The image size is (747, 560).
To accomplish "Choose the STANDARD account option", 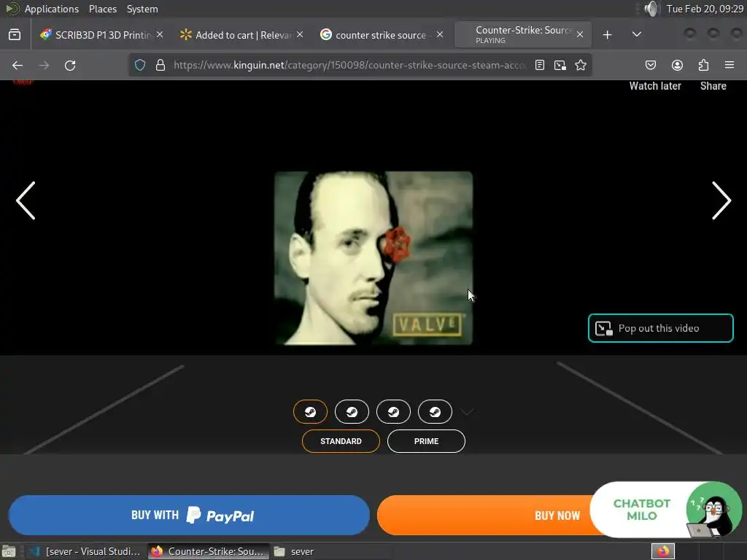I will [341, 441].
